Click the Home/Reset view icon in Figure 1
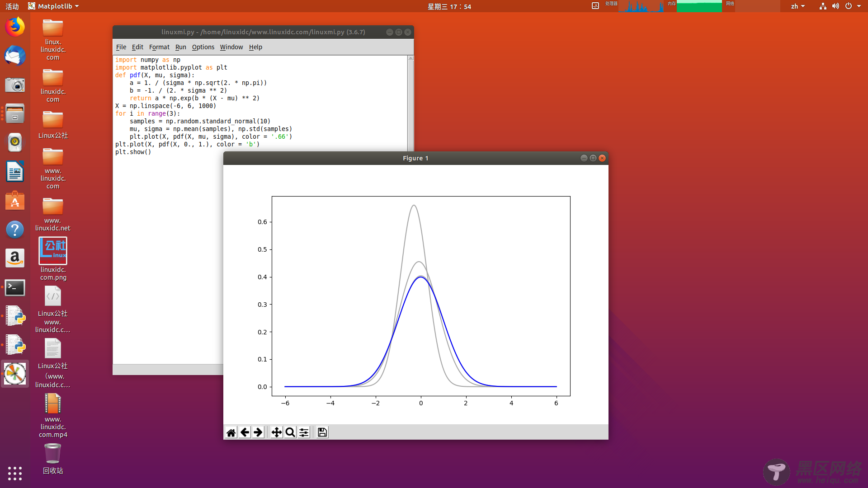 (x=231, y=432)
